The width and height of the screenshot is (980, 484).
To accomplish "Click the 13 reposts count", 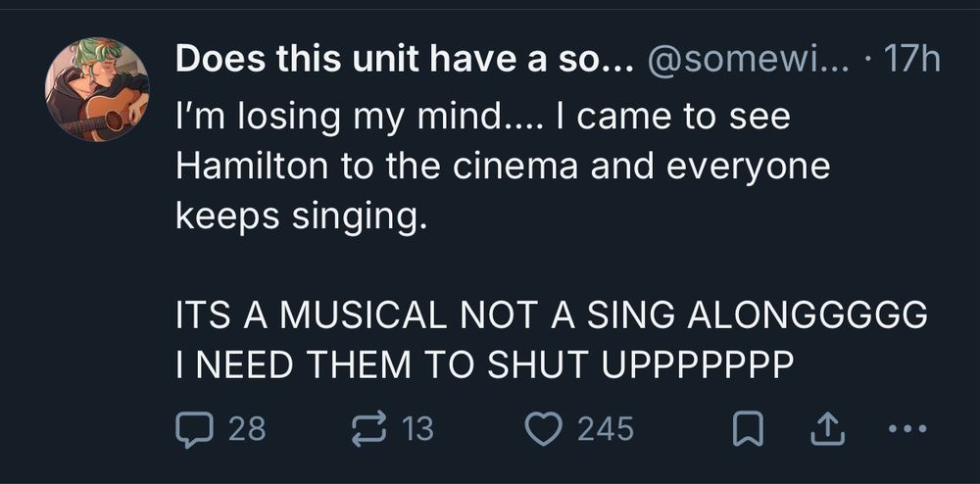I will click(x=418, y=428).
